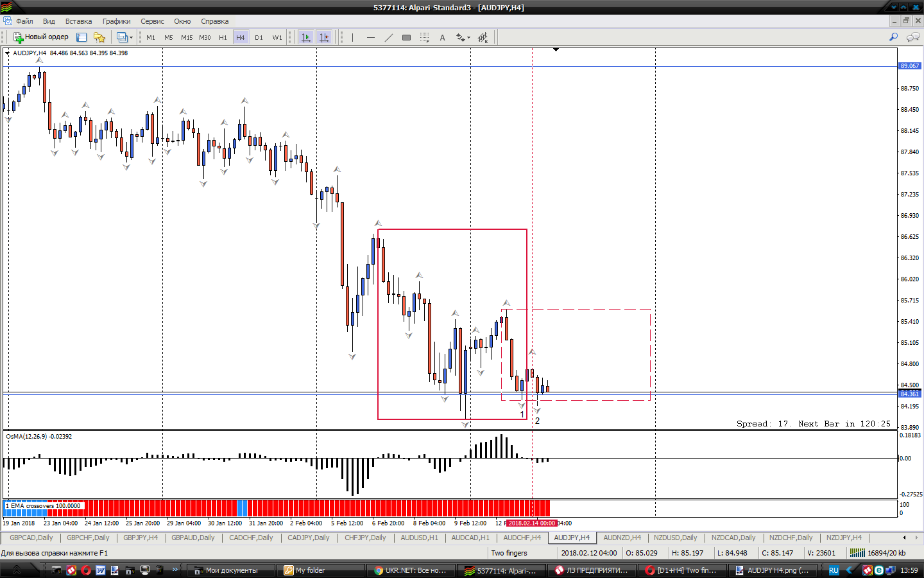Screen dimensions: 924x578
Task: Open the Справка menu
Action: tap(214, 21)
